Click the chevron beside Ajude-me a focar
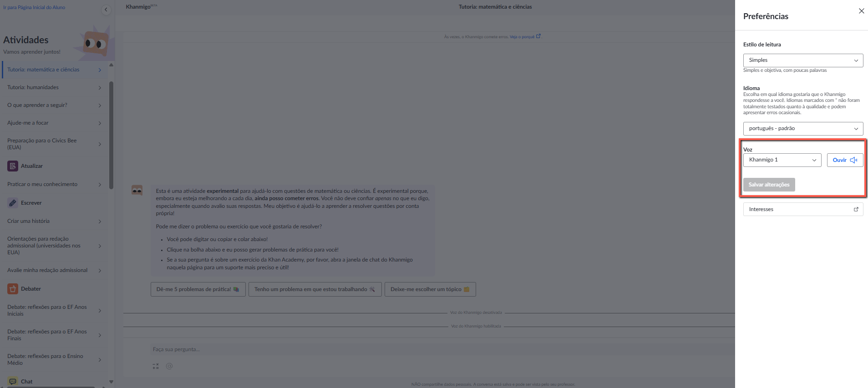The image size is (868, 388). tap(100, 123)
